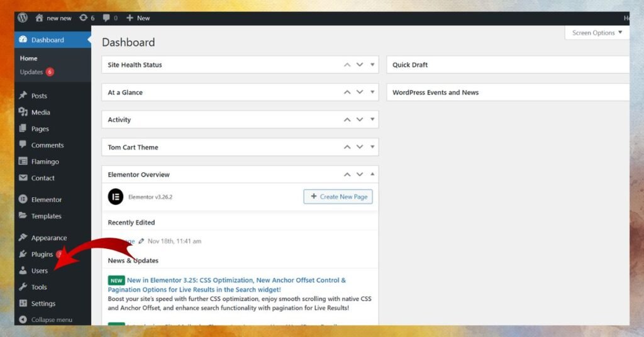Click the Plugins plug icon

[x=23, y=253]
